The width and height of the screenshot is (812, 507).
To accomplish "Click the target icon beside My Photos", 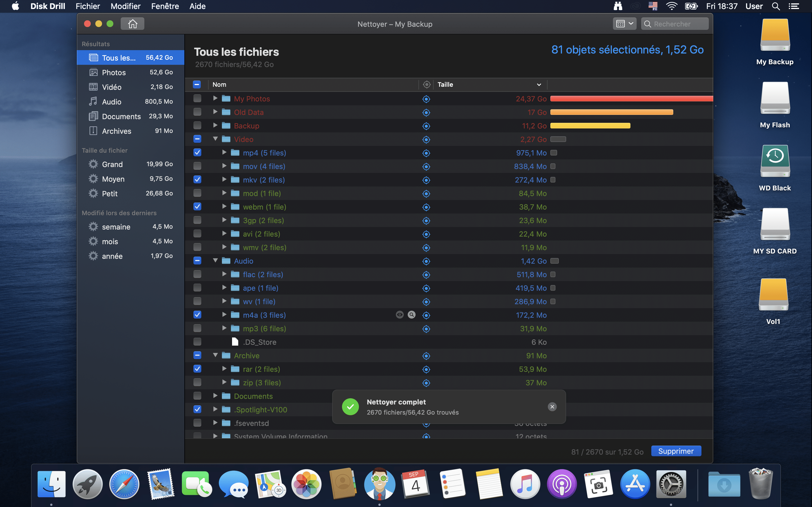I will point(426,99).
